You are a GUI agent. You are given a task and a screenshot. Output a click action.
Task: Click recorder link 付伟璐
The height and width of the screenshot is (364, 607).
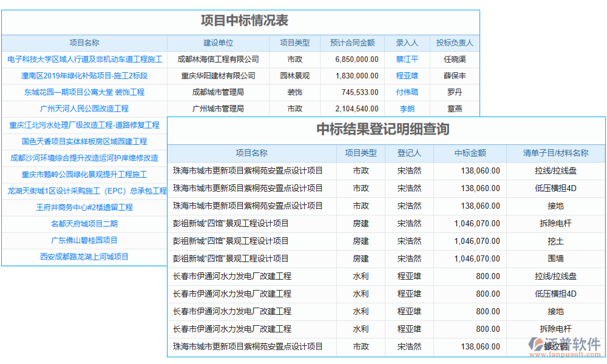coord(407,92)
